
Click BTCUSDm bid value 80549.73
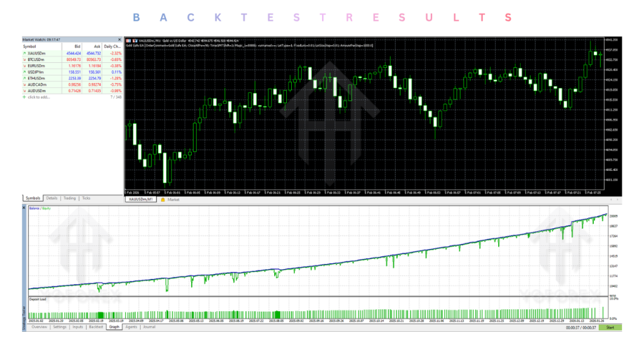pyautogui.click(x=74, y=60)
